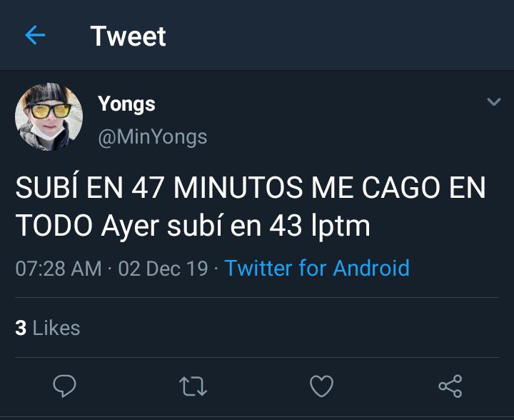The height and width of the screenshot is (420, 514).
Task: Like the tweet with the heart icon
Action: click(x=321, y=386)
